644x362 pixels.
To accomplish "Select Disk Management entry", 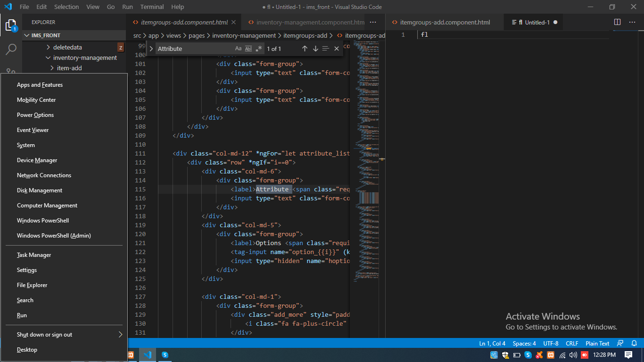I will click(64, 190).
